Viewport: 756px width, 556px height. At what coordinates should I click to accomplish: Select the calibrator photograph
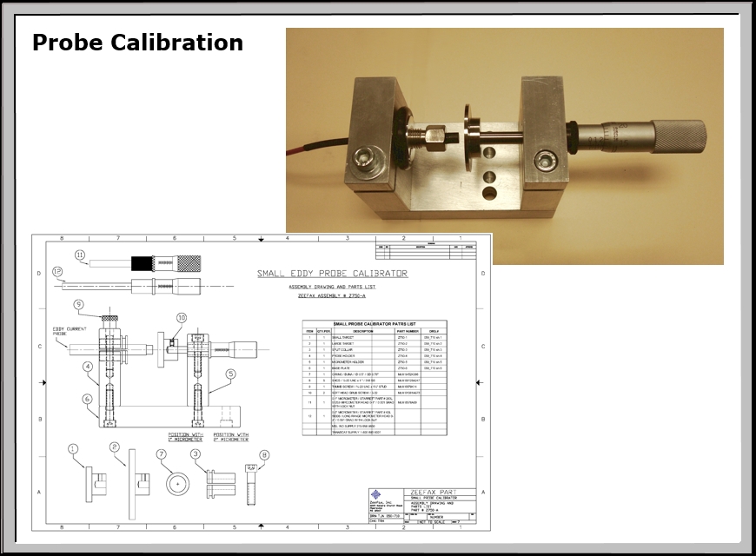click(x=505, y=146)
